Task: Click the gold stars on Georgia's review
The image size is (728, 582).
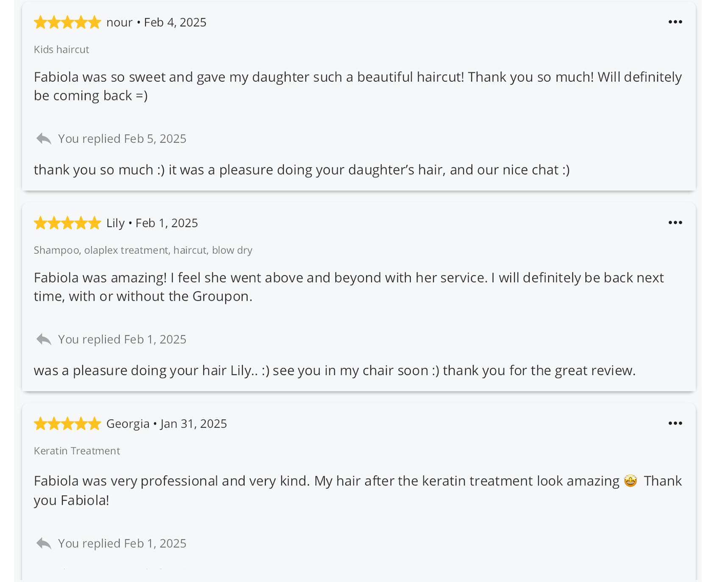Action: [67, 424]
